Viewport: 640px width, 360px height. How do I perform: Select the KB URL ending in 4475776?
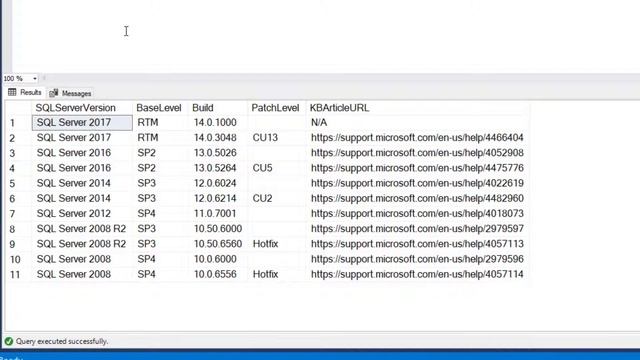tap(418, 168)
